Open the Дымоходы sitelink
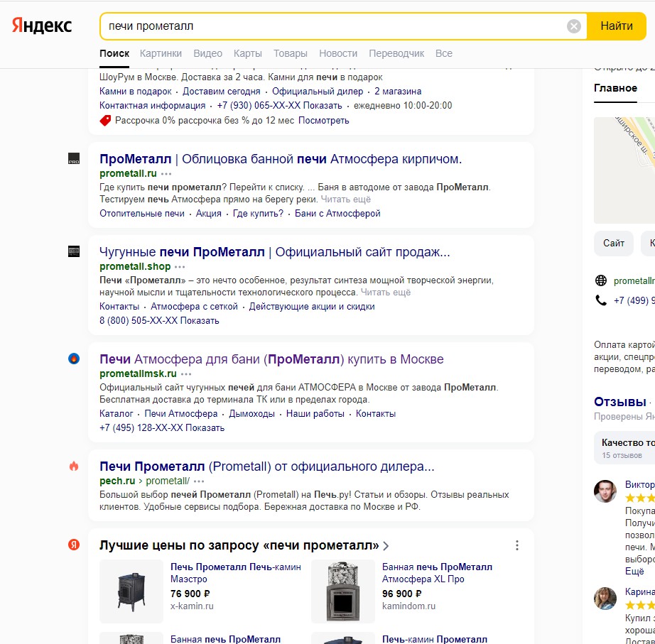 (x=252, y=414)
